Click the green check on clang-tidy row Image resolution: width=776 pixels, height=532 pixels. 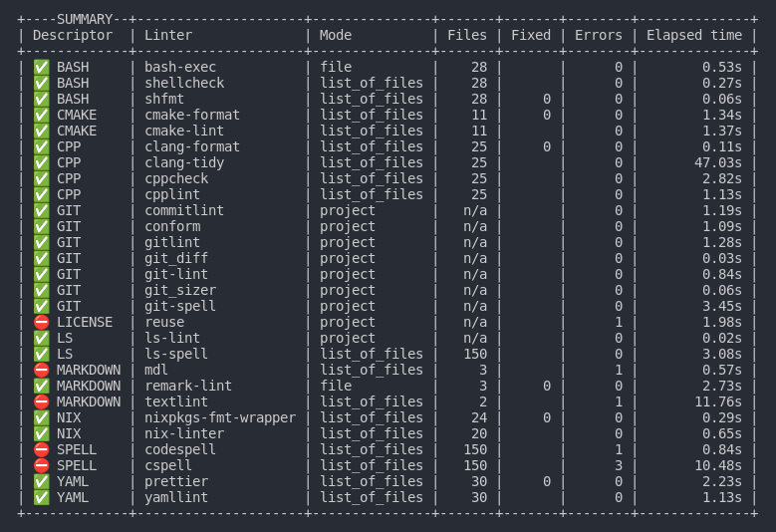pyautogui.click(x=41, y=162)
